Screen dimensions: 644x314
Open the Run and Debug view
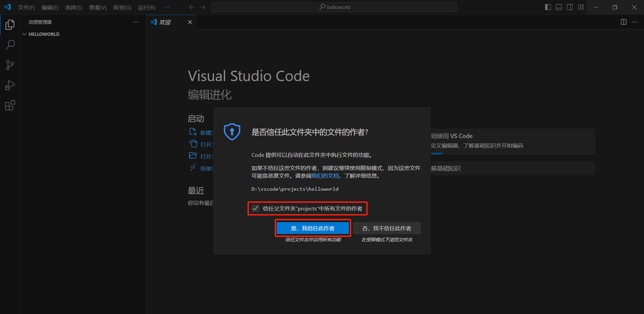10,85
